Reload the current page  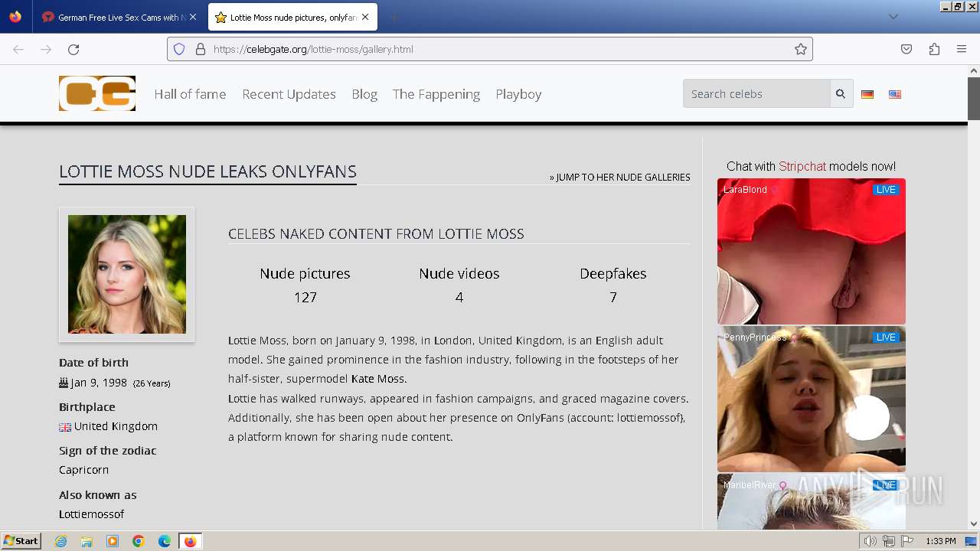[73, 49]
